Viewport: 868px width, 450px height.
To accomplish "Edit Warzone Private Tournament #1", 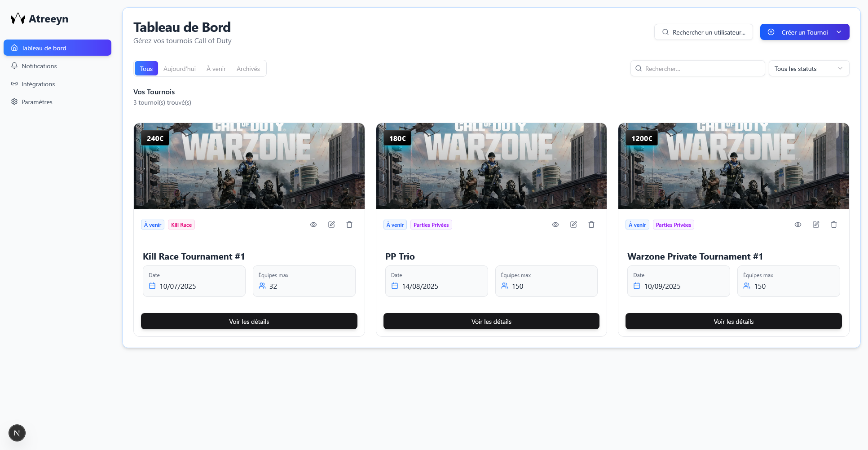I will point(816,225).
